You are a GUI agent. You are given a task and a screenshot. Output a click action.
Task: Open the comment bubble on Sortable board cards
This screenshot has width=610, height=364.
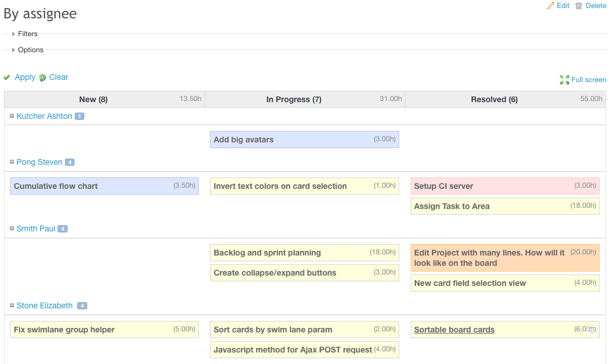tap(592, 330)
